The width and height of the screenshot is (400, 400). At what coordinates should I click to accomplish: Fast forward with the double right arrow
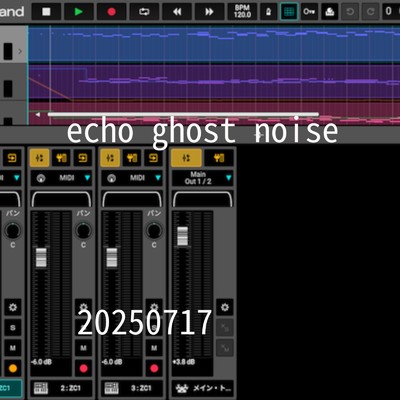click(x=209, y=12)
